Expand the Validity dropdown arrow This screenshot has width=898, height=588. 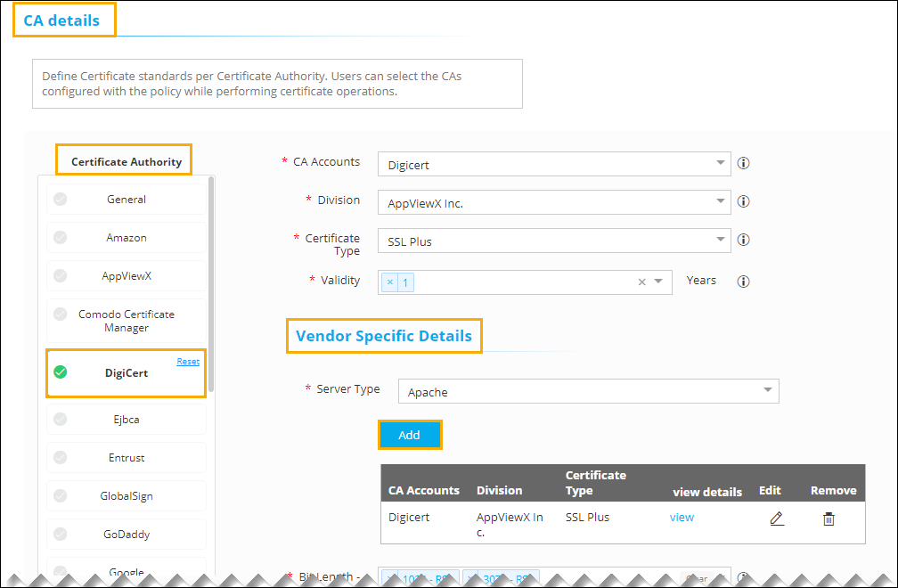coord(658,282)
